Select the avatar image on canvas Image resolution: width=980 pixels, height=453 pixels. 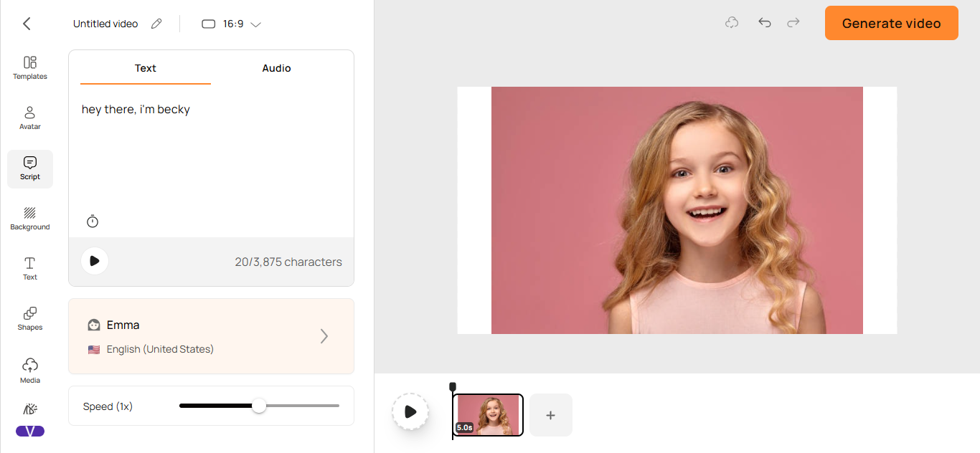point(677,210)
